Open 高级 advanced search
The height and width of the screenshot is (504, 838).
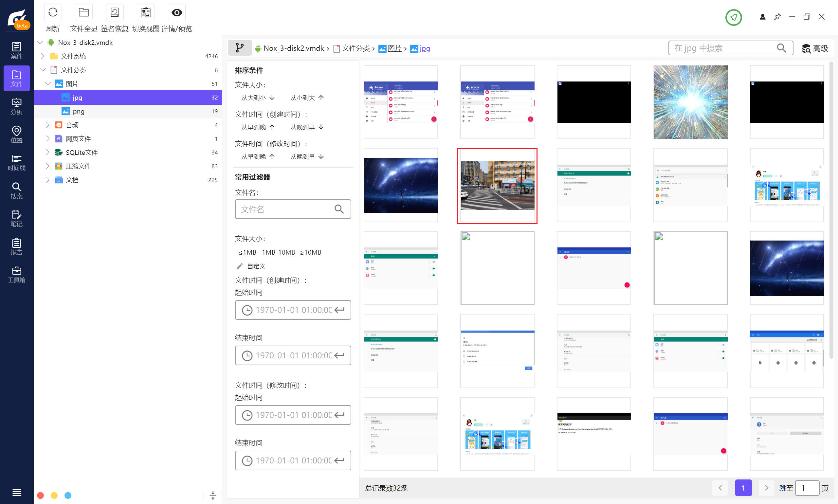click(815, 48)
